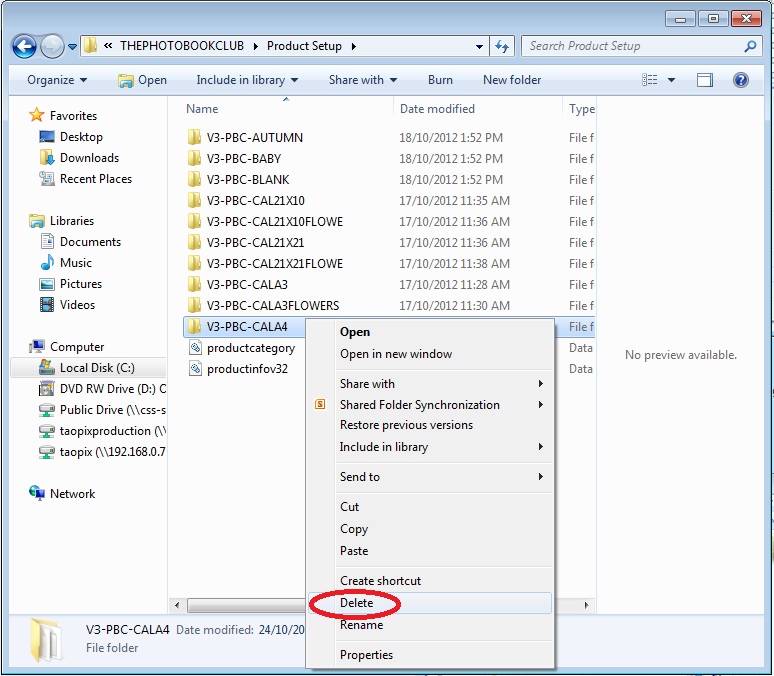Click the Change your view icon
Image resolution: width=774 pixels, height=676 pixels.
650,80
